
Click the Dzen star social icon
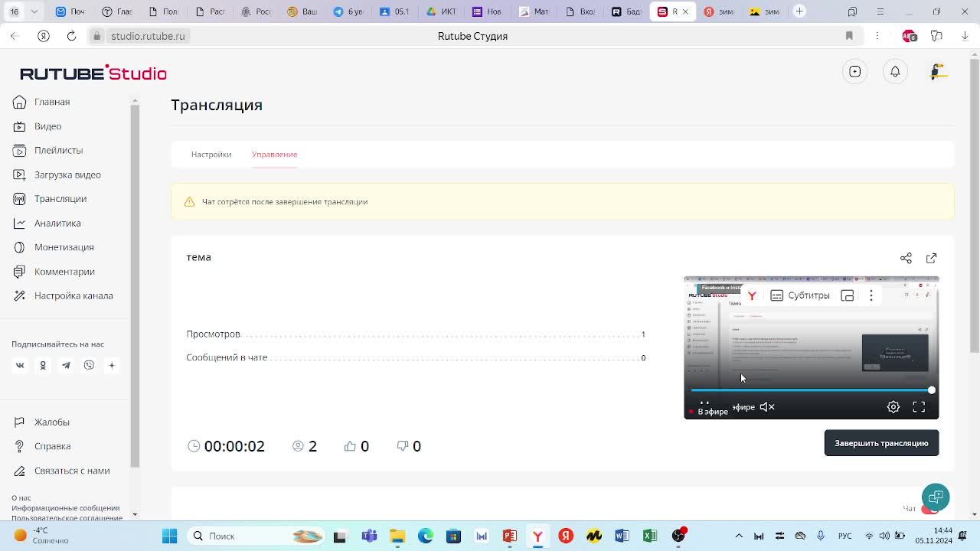click(x=112, y=366)
